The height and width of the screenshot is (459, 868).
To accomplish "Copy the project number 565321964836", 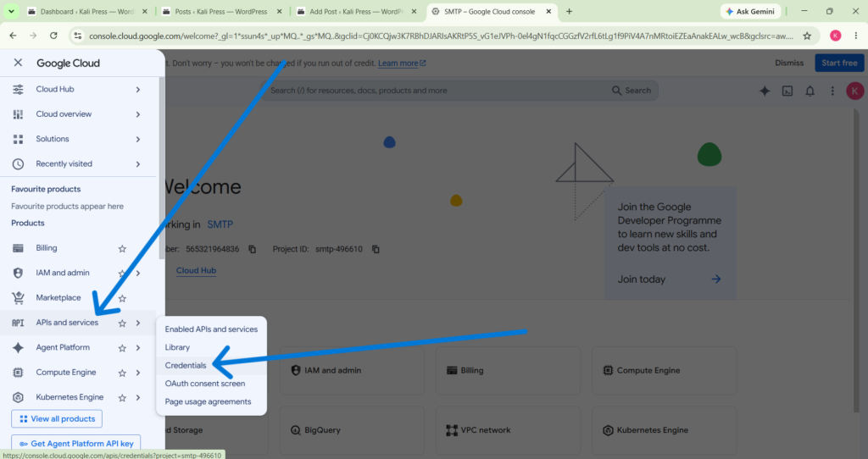I will click(x=253, y=250).
